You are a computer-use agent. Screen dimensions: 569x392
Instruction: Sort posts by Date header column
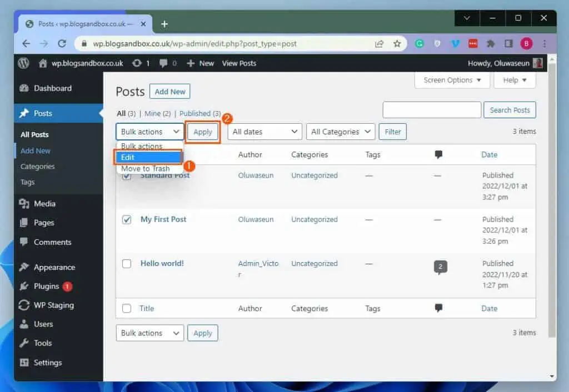(x=489, y=154)
